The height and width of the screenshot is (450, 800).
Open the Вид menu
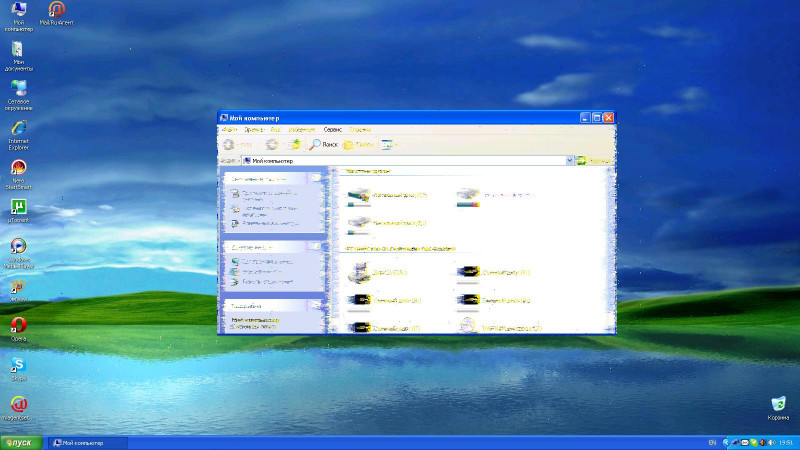click(276, 130)
